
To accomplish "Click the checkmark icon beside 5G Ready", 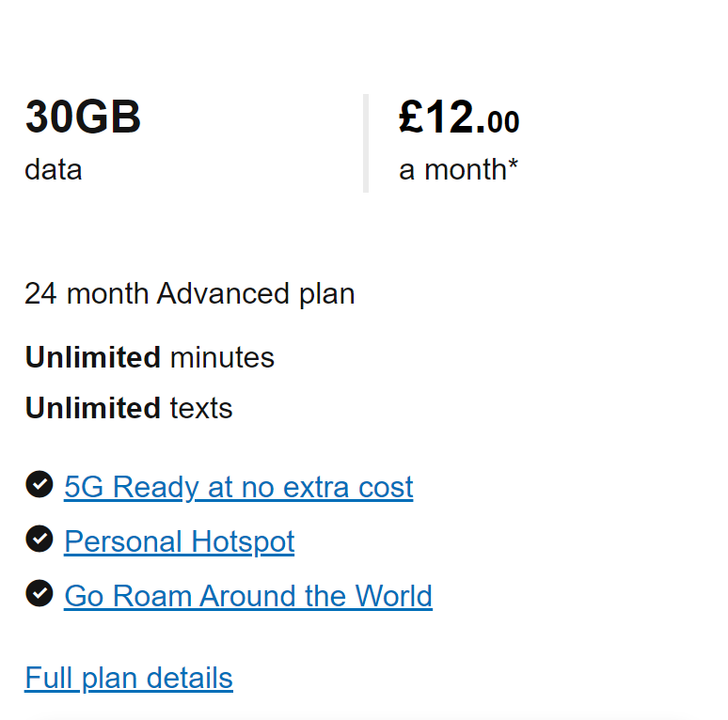I will tap(40, 484).
